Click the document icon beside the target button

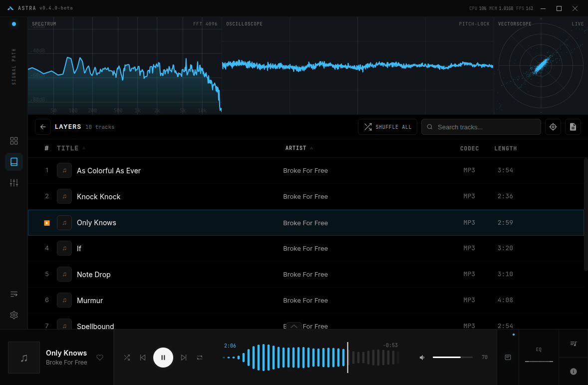(573, 127)
